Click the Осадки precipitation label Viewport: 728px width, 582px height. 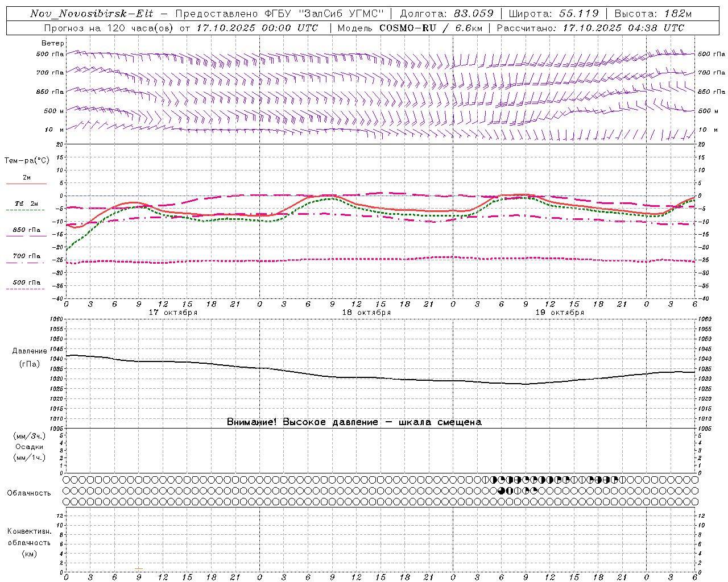(30, 447)
